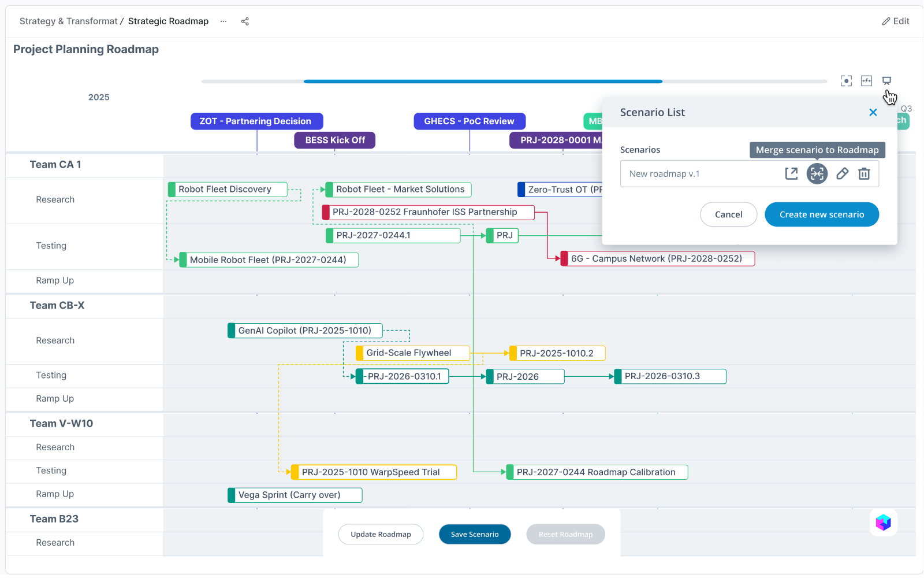Select Robot Fleet Discovery project bar
This screenshot has height=578, width=924.
(x=228, y=190)
